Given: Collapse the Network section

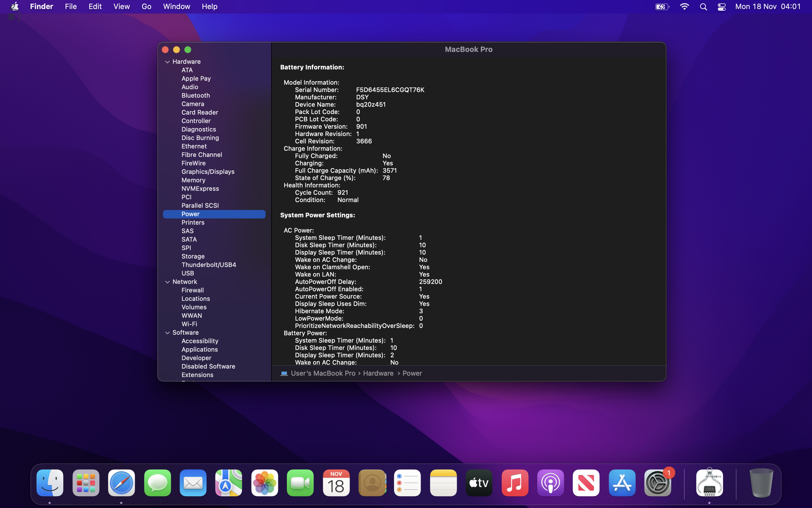Looking at the screenshot, I should click(167, 282).
